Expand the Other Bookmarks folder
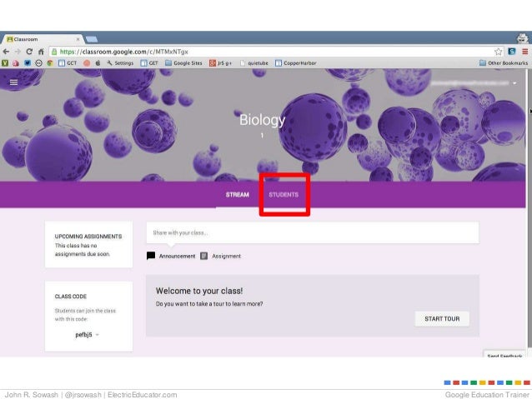The height and width of the screenshot is (399, 532). 504,63
